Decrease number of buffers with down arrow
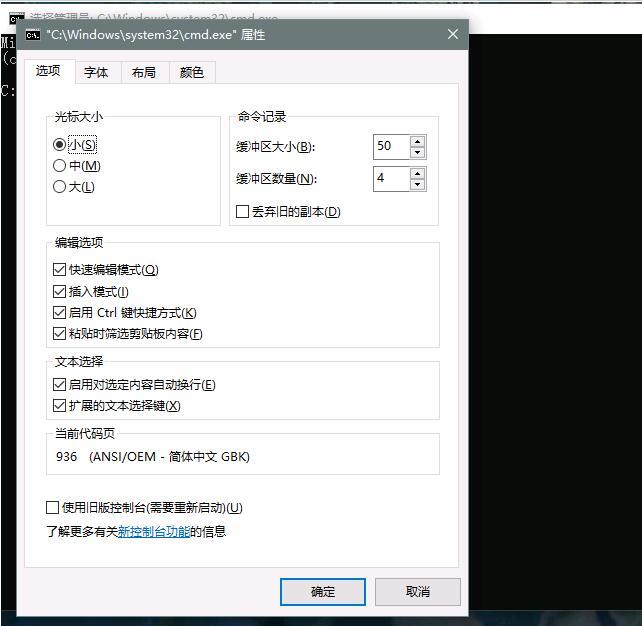This screenshot has height=626, width=642. [x=417, y=185]
